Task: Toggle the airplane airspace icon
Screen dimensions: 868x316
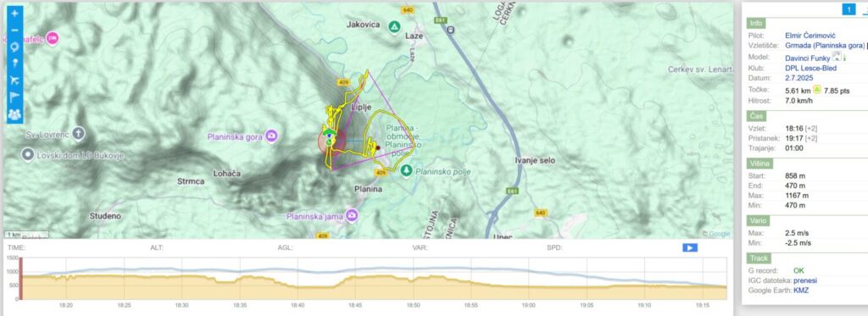Action: click(14, 80)
